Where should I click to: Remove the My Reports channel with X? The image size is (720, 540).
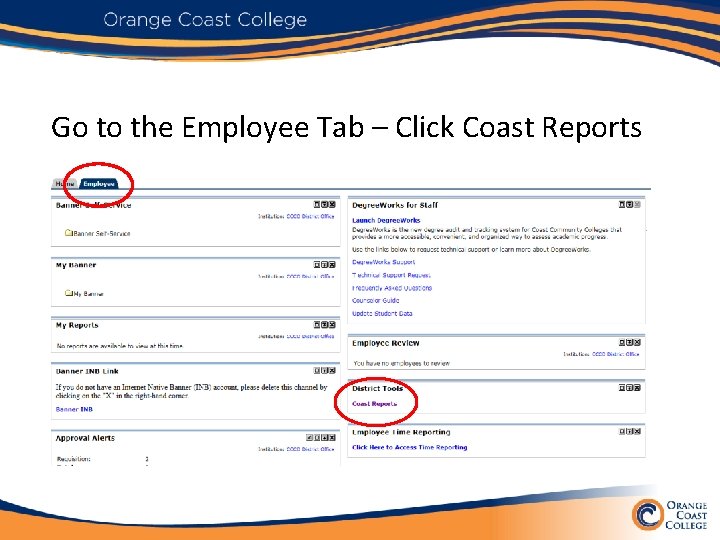point(332,325)
